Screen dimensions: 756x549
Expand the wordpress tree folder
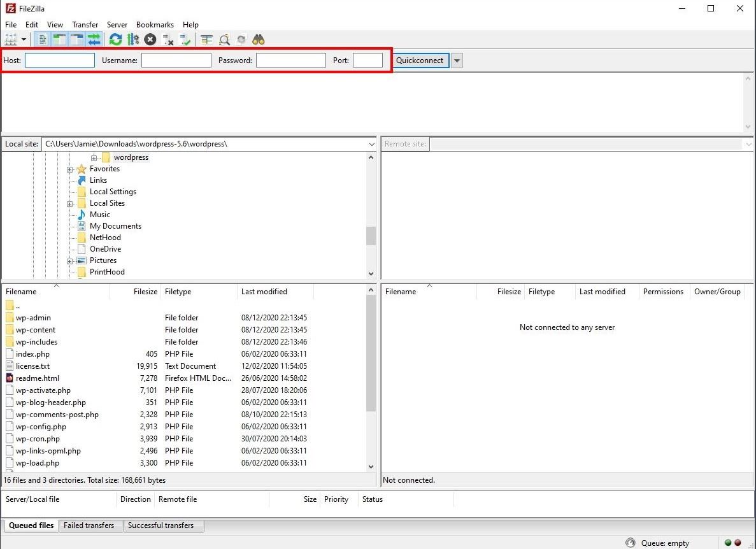tap(94, 157)
